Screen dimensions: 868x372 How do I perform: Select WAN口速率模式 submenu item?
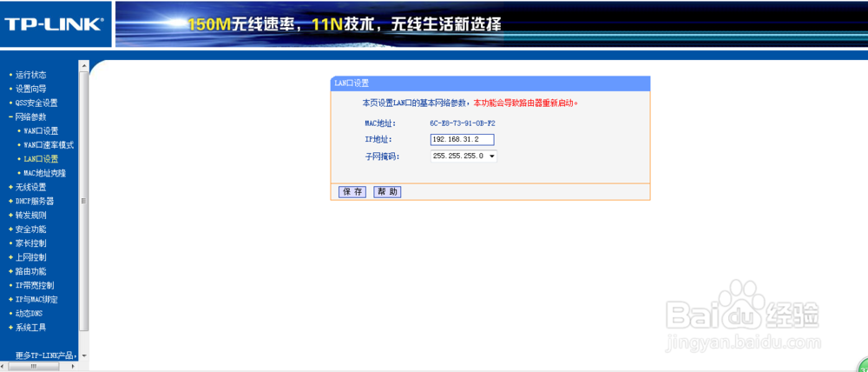(x=49, y=145)
